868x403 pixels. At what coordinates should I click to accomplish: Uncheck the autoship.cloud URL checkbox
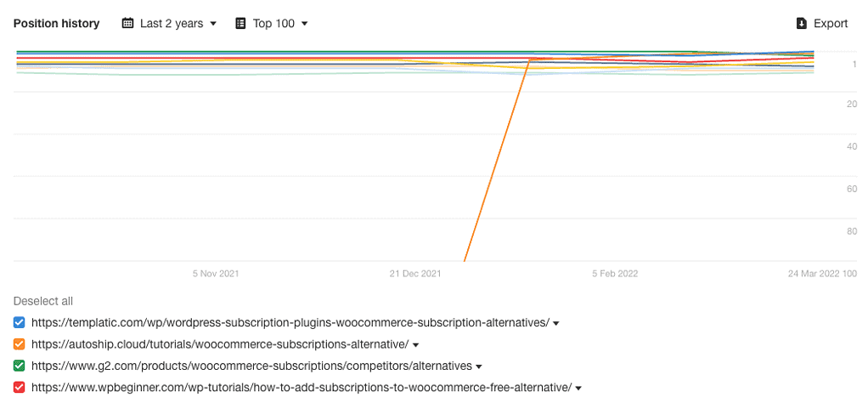[x=20, y=344]
